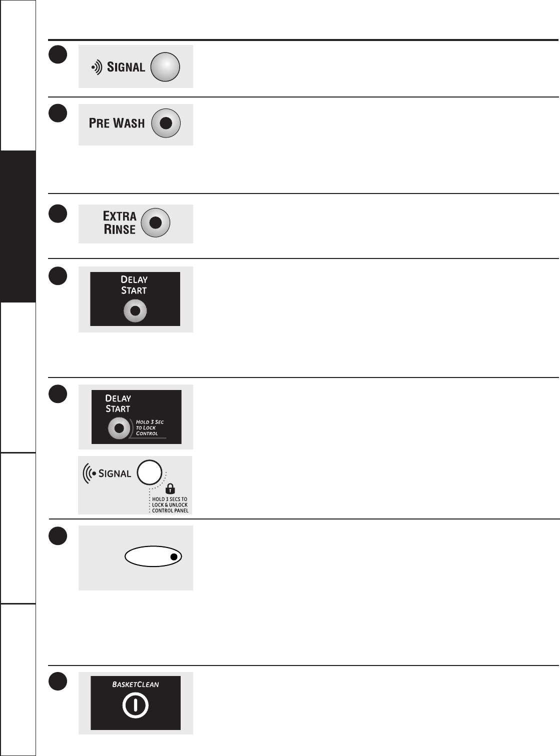
Task: Toggle the Extra Rinse round button
Action: pos(156,222)
